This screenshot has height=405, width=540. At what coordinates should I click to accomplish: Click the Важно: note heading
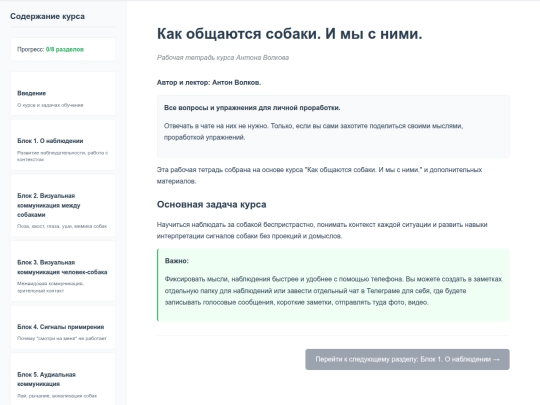point(177,261)
